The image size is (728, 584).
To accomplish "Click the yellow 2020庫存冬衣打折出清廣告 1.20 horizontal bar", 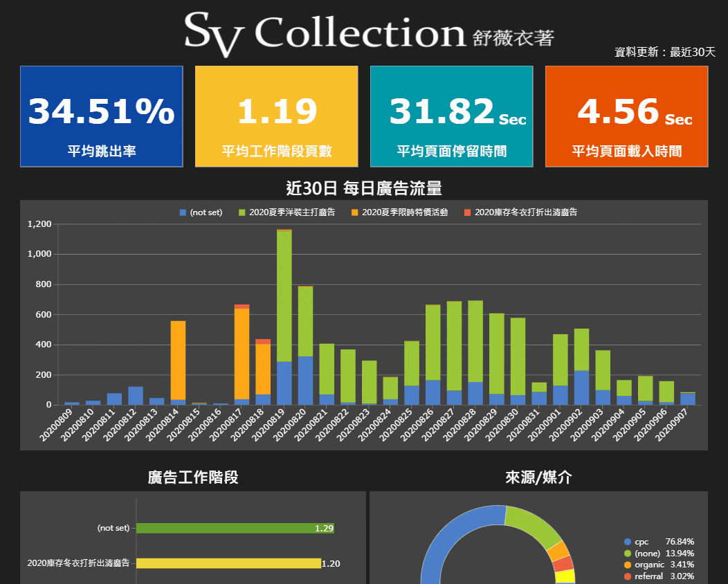I will (x=228, y=563).
